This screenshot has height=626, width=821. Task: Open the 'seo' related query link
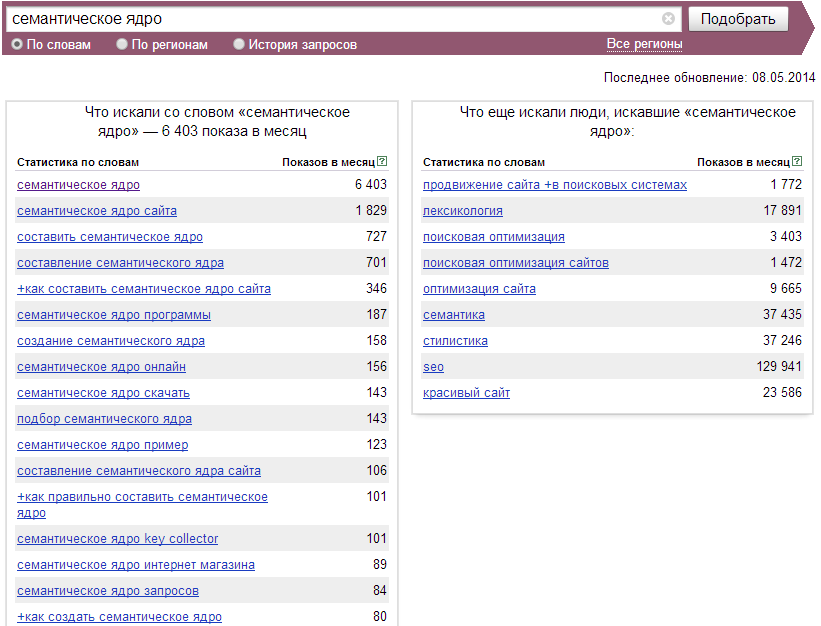(433, 367)
